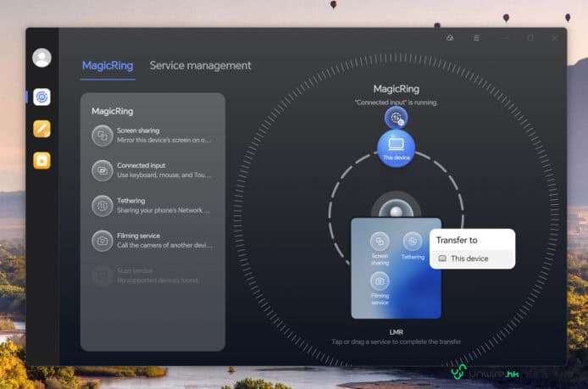Click the Screen sharing icon in list
This screenshot has width=588, height=389.
pos(102,136)
